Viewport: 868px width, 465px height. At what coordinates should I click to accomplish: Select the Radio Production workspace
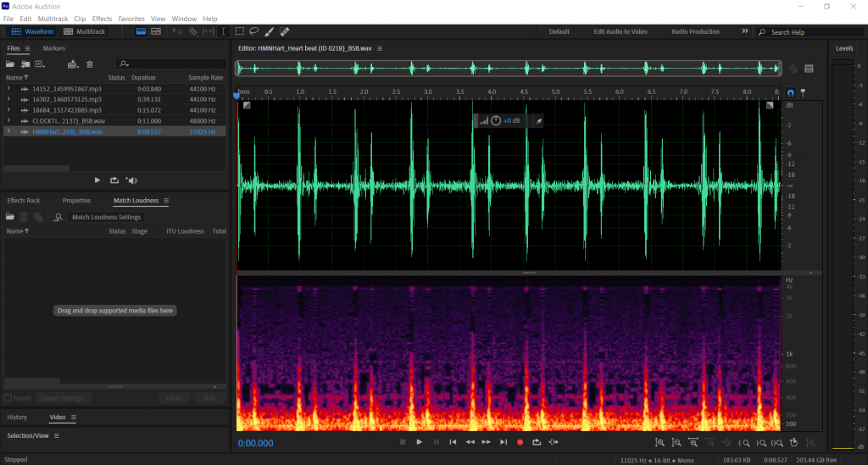click(695, 31)
